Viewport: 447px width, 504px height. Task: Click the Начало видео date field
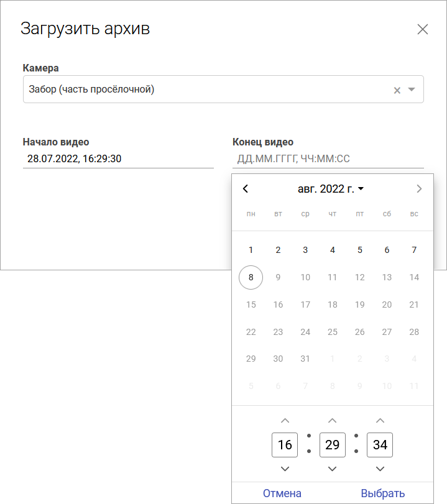coord(118,159)
